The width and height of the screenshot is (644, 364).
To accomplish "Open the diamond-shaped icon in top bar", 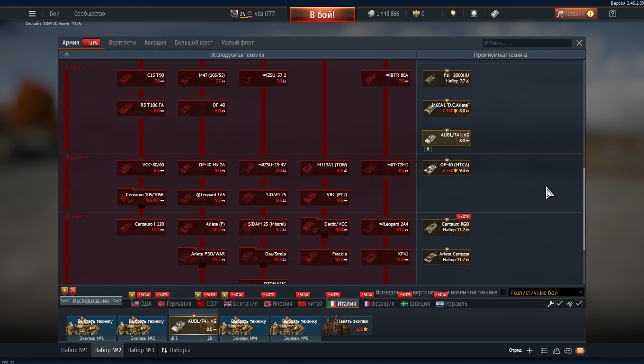I will [474, 14].
